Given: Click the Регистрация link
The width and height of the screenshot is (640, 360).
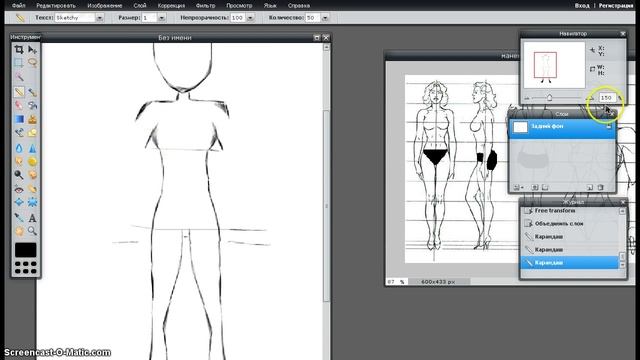Looking at the screenshot, I should (x=616, y=6).
